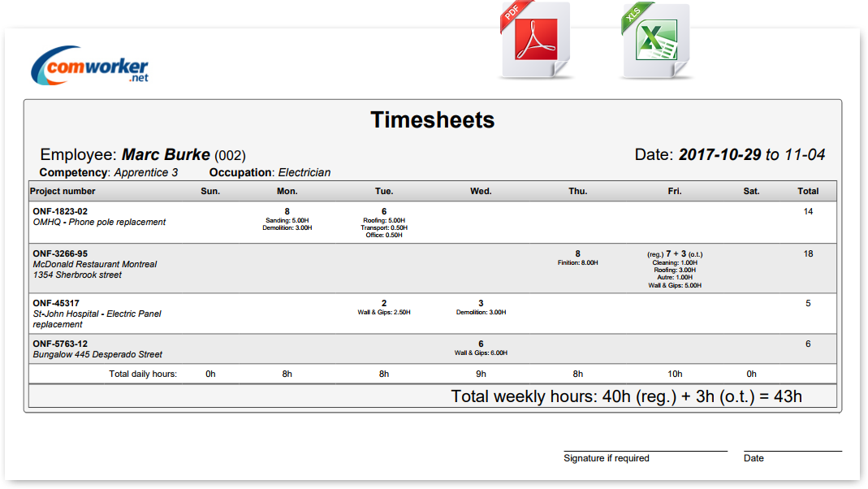Image resolution: width=868 pixels, height=489 pixels.
Task: Click the date range 2017-10-29 to 11-04
Action: (752, 154)
